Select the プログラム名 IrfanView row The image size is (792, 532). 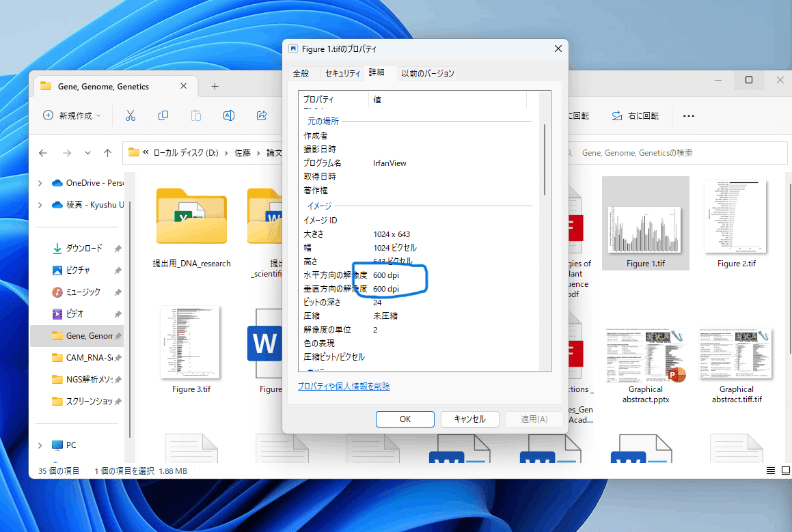coord(418,163)
